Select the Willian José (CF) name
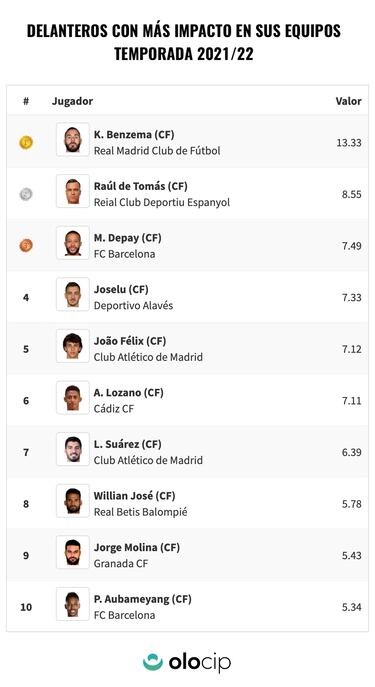Screen dimensions: 375x687 (x=134, y=496)
